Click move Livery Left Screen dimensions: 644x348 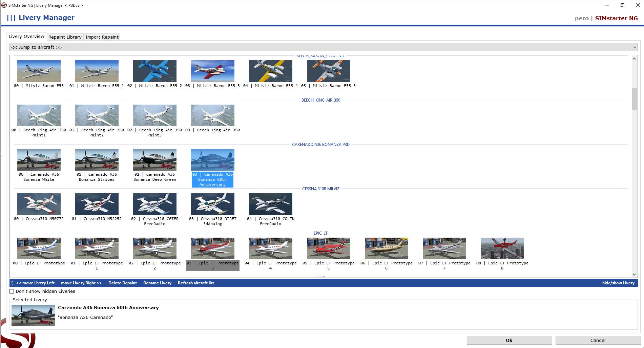[x=35, y=283]
